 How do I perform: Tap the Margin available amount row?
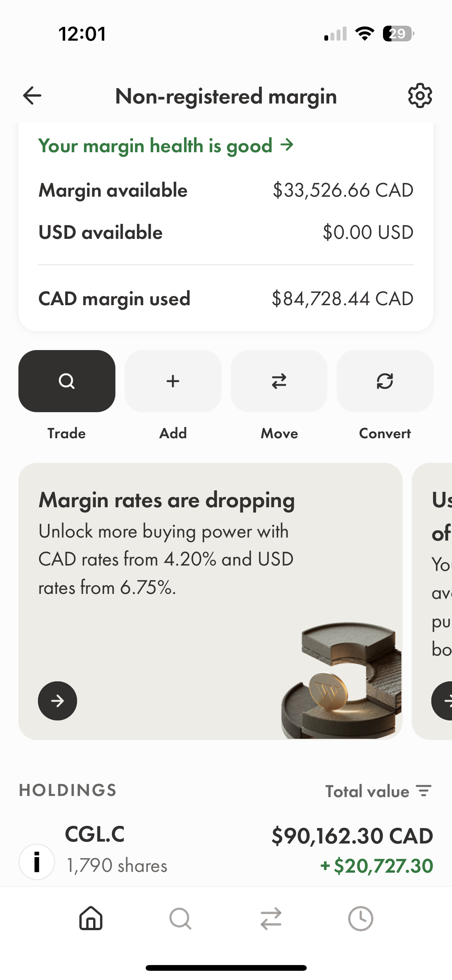(x=226, y=190)
